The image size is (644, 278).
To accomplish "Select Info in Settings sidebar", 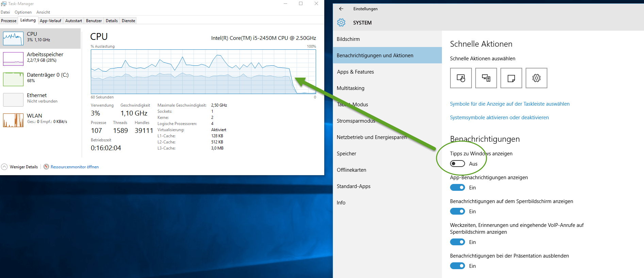I will [387, 203].
